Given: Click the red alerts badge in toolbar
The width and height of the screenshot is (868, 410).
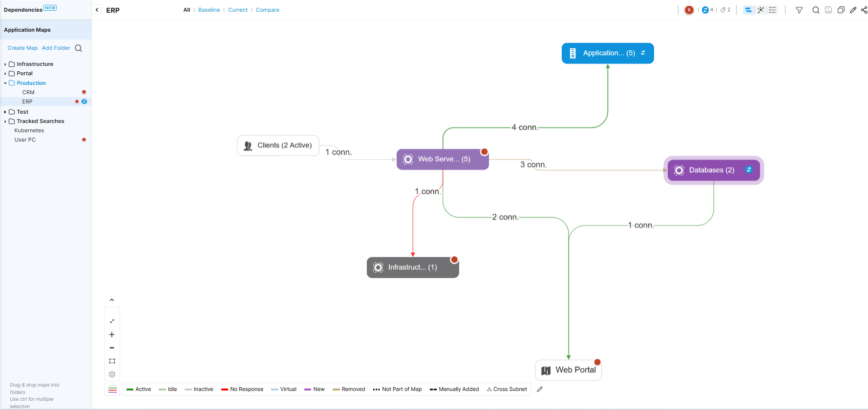Looking at the screenshot, I should [689, 10].
